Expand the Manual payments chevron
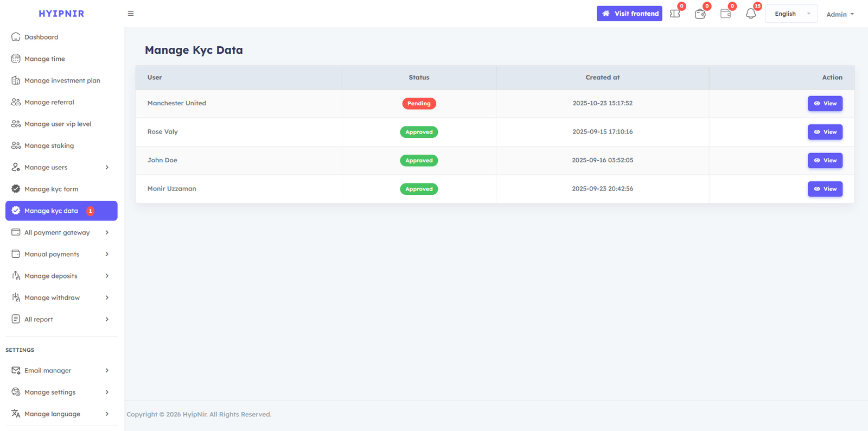 [x=107, y=254]
